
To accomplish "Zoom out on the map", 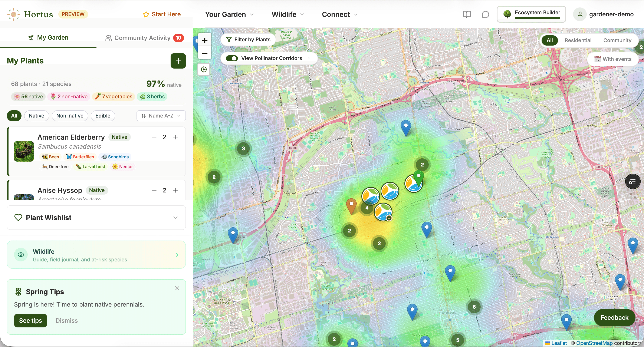I will [204, 53].
